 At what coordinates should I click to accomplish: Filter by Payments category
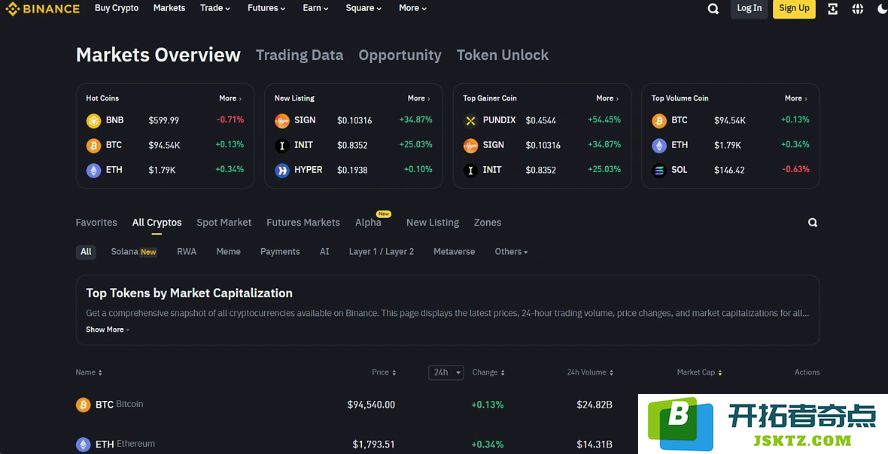pos(280,252)
